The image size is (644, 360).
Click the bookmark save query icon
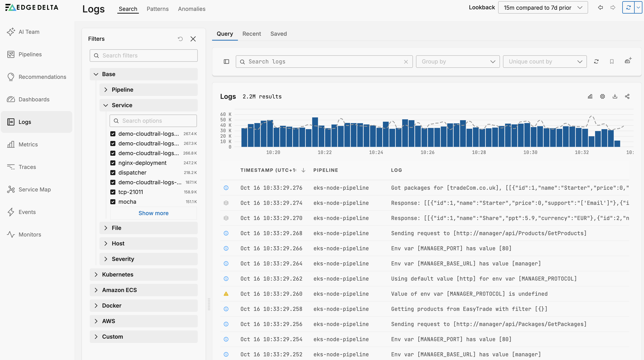click(612, 62)
